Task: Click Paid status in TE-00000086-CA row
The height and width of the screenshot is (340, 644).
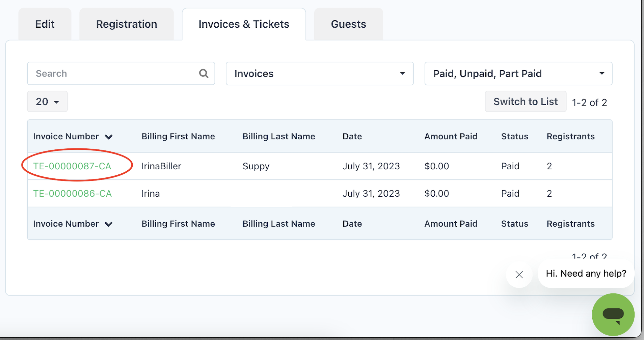Action: click(510, 193)
